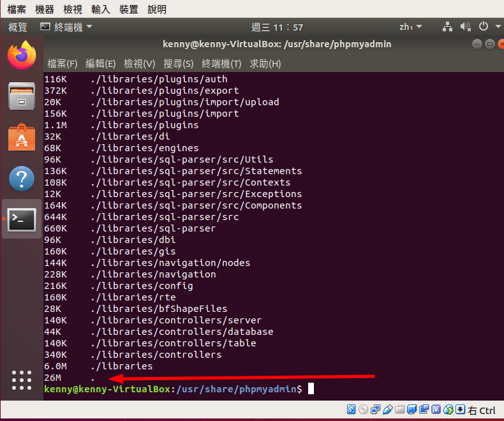Open the power icon in top bar

click(484, 26)
